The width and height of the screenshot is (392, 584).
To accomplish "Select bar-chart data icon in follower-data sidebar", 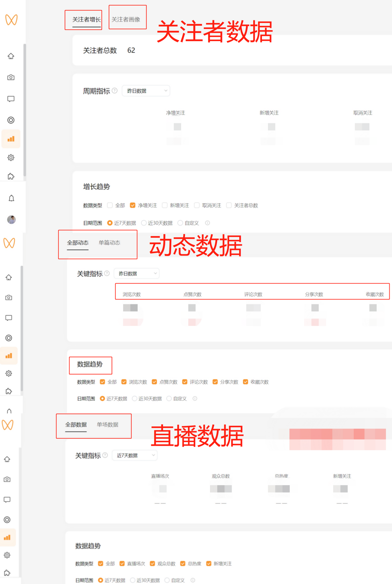I will click(11, 139).
